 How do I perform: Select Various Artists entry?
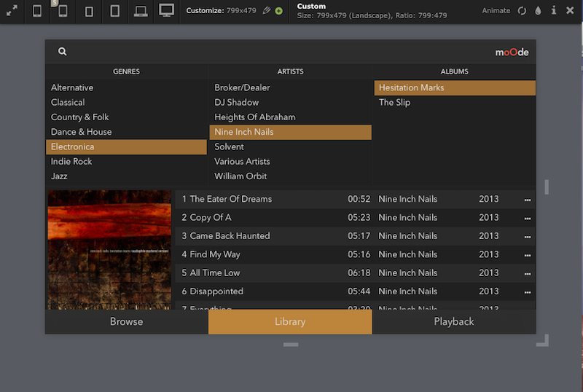point(290,162)
